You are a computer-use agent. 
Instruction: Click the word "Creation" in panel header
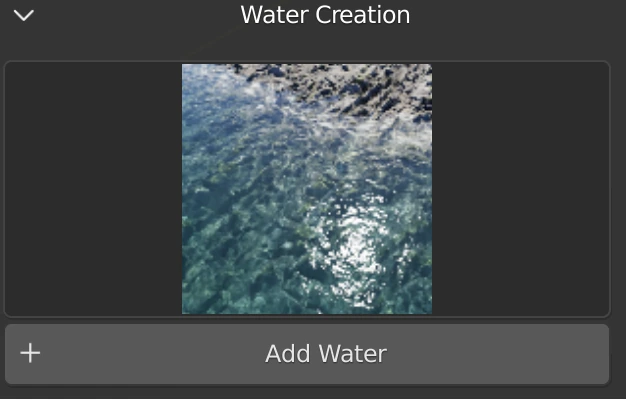point(364,15)
